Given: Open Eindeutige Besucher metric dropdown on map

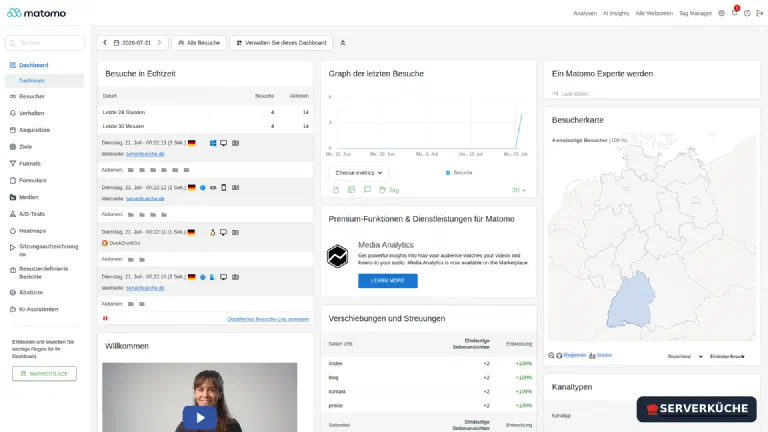Looking at the screenshot, I should [x=727, y=356].
